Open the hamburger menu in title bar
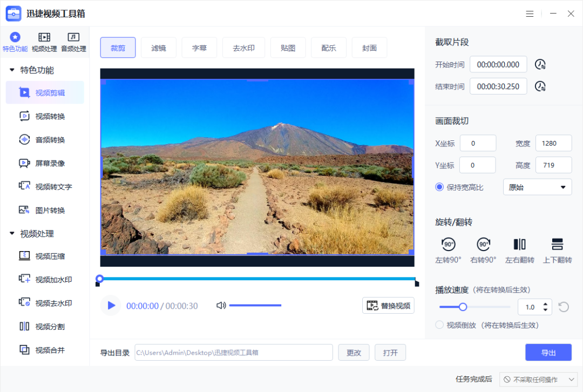Viewport: 583px width, 392px height. [530, 13]
